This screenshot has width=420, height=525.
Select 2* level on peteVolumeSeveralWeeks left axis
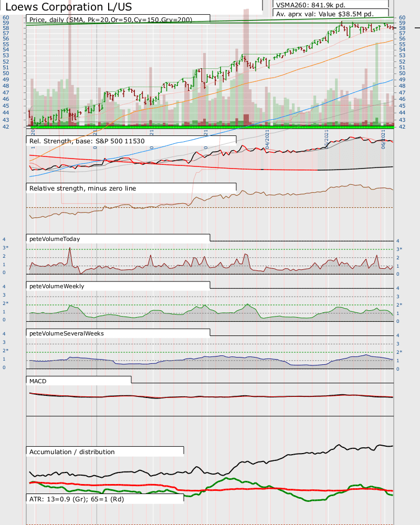6,350
